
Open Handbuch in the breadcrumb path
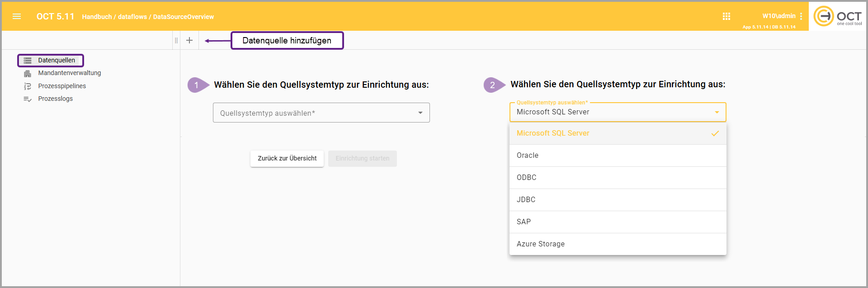tap(97, 17)
